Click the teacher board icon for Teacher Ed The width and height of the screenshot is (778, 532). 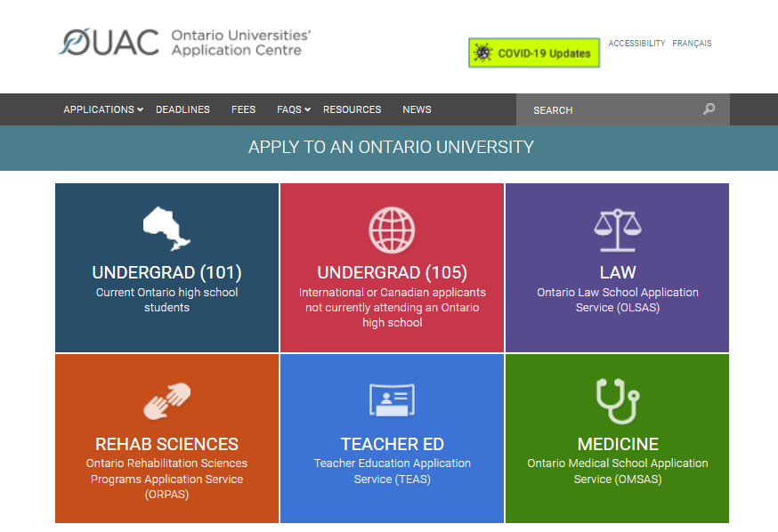(392, 399)
